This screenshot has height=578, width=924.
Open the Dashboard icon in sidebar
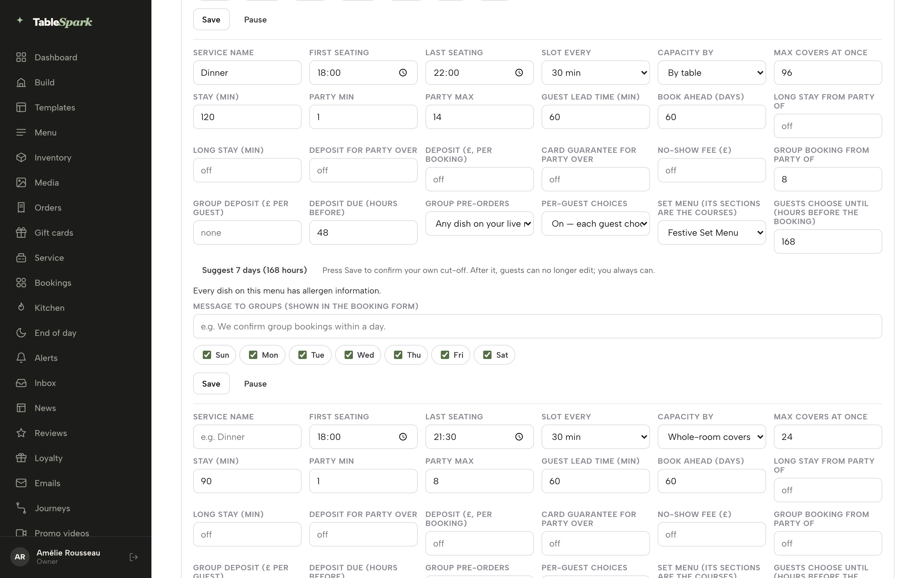21,57
